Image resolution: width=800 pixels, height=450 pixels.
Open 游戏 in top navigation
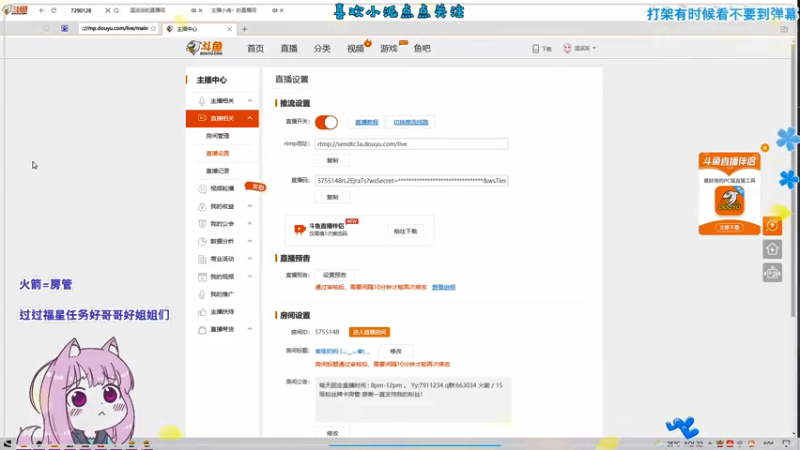tap(389, 48)
